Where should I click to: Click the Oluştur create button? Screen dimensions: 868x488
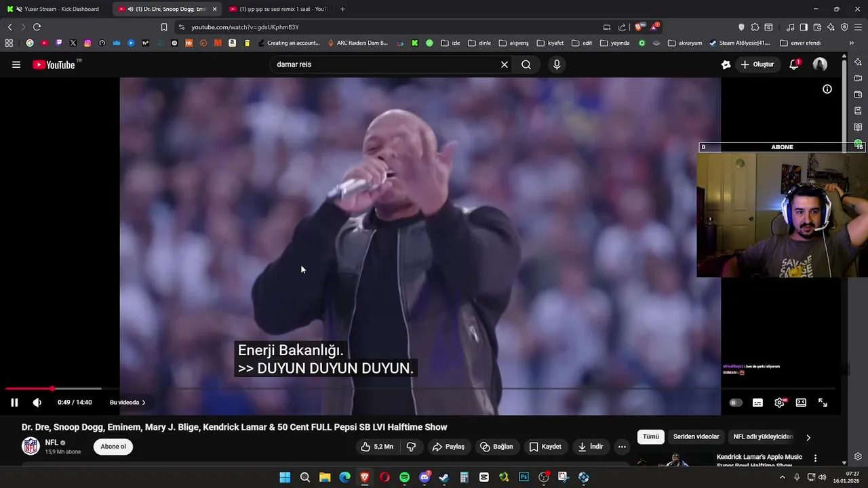tap(757, 64)
